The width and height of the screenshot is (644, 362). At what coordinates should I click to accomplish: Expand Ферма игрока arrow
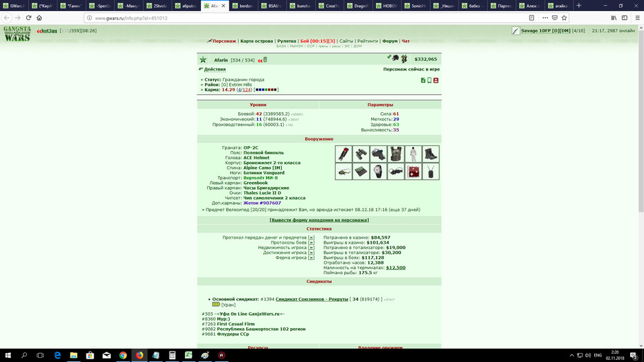pyautogui.click(x=311, y=257)
